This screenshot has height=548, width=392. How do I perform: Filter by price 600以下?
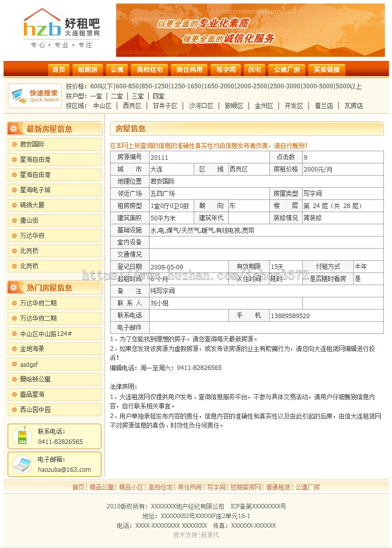[x=101, y=86]
